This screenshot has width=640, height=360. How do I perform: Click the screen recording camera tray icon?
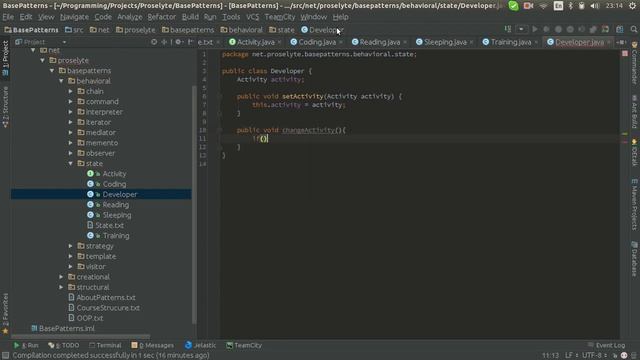point(529,6)
